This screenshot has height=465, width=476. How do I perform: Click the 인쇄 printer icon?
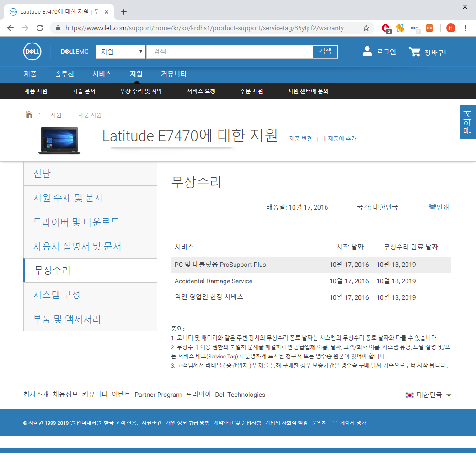pyautogui.click(x=432, y=207)
